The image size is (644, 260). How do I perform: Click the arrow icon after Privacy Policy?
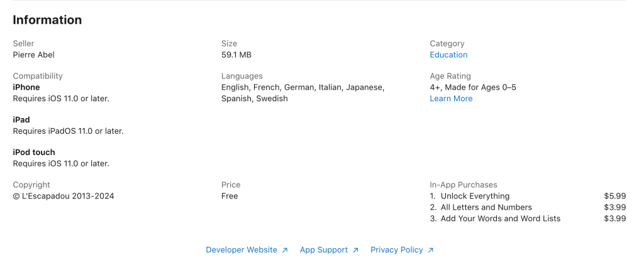(x=431, y=250)
